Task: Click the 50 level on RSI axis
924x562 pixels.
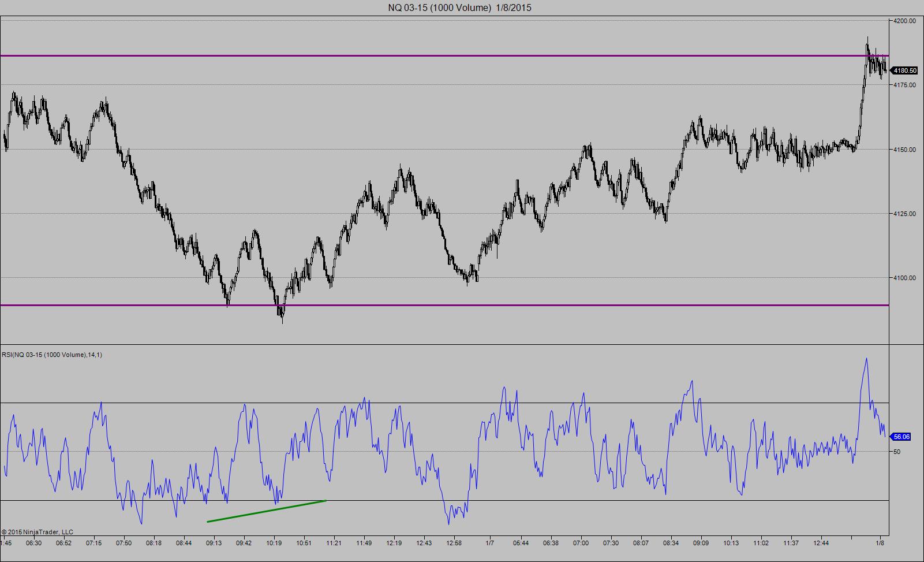Action: coord(897,452)
